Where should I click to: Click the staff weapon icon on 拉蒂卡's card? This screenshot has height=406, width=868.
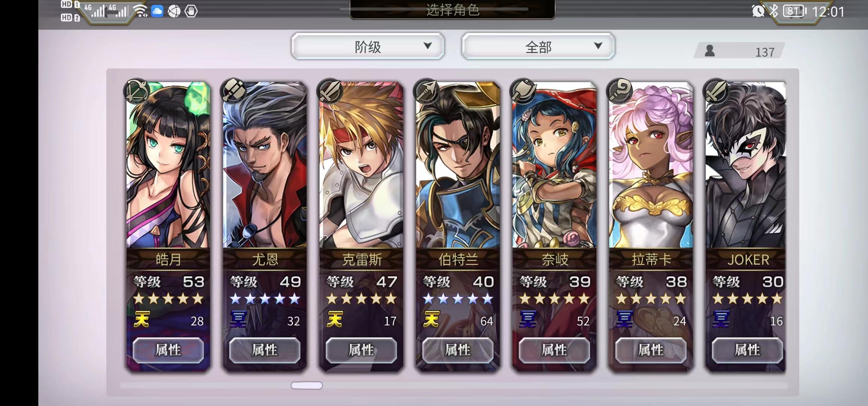(620, 91)
